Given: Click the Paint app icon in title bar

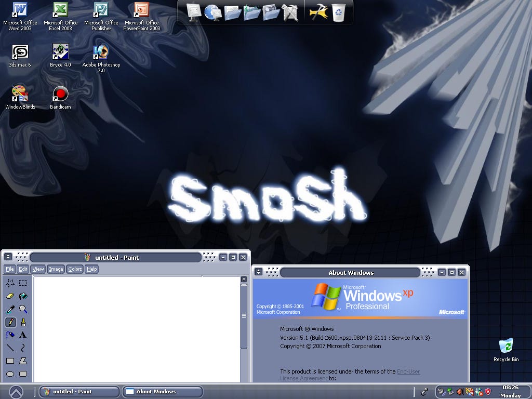Looking at the screenshot, I should (87, 258).
